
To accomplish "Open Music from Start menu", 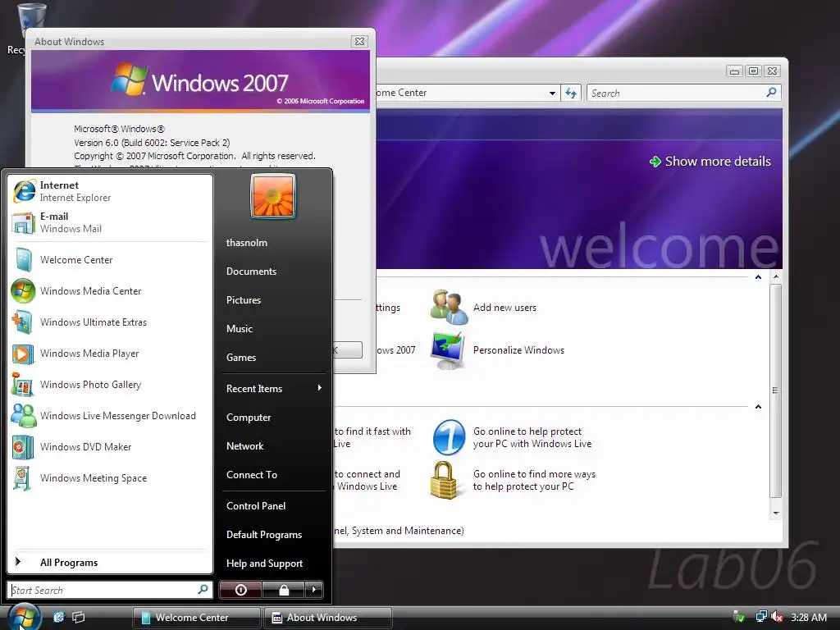I will [239, 329].
